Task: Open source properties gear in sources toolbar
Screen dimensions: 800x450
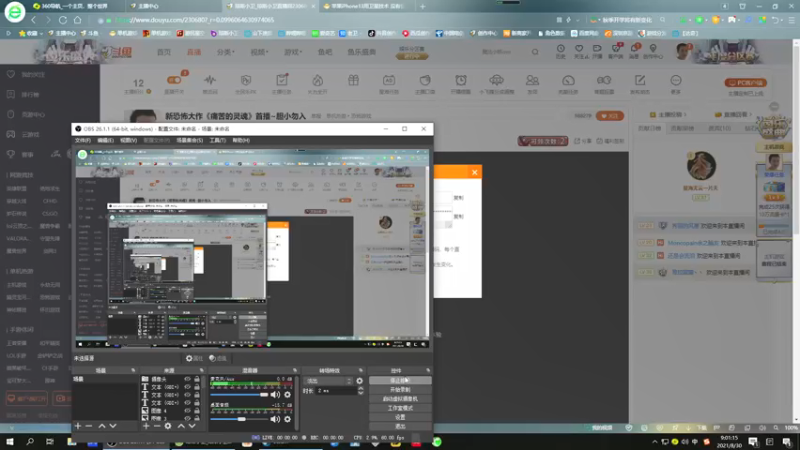Action: (168, 426)
